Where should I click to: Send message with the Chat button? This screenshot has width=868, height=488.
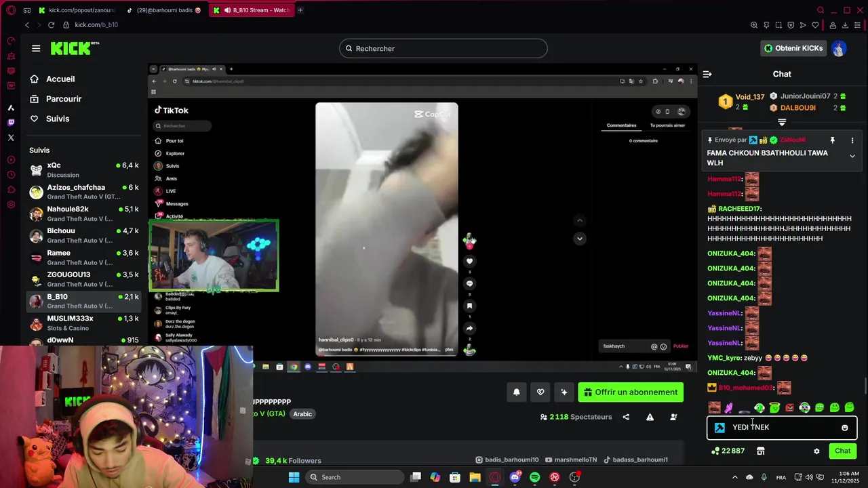[x=843, y=451]
